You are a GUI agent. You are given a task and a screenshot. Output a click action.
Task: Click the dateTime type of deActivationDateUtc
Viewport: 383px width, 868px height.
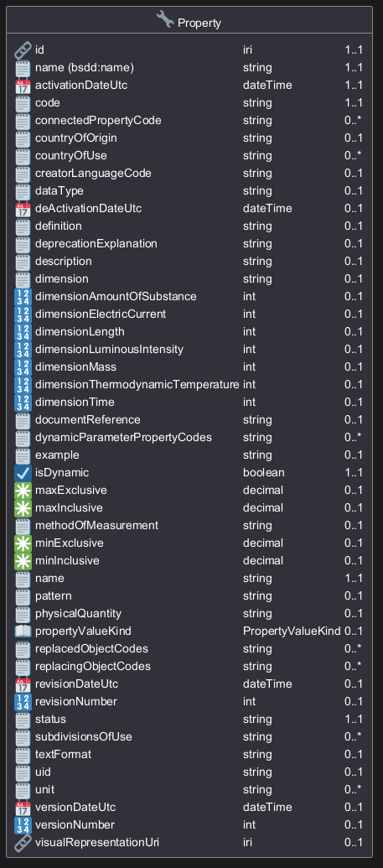(x=267, y=208)
